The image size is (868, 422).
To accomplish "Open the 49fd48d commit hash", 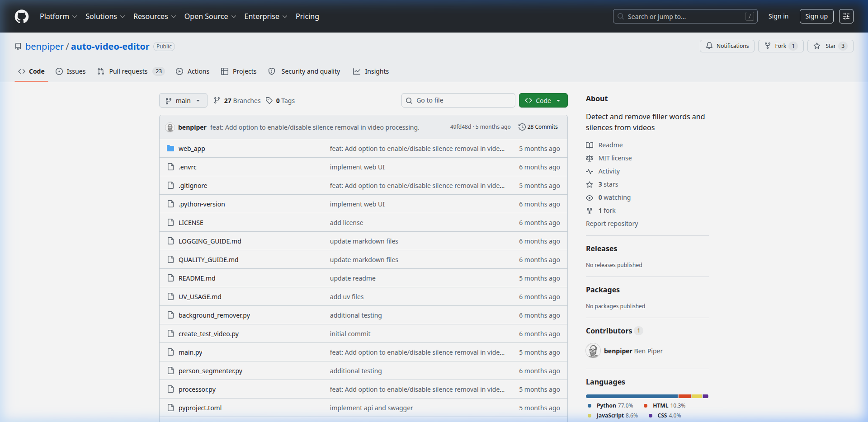I will [x=460, y=127].
